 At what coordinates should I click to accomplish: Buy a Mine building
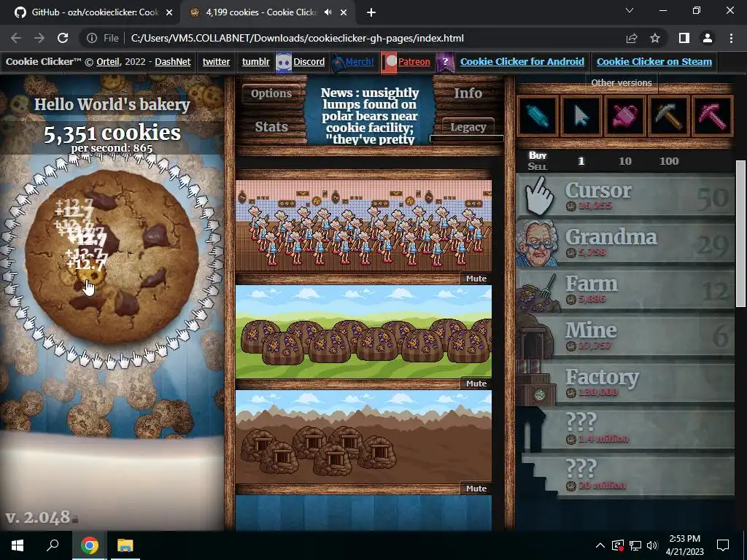(x=625, y=336)
